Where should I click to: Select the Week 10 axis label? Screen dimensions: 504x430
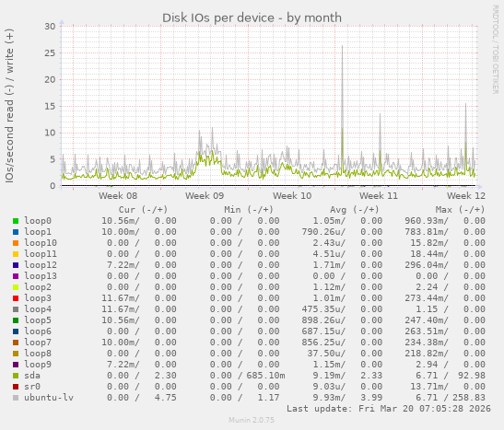pos(292,195)
